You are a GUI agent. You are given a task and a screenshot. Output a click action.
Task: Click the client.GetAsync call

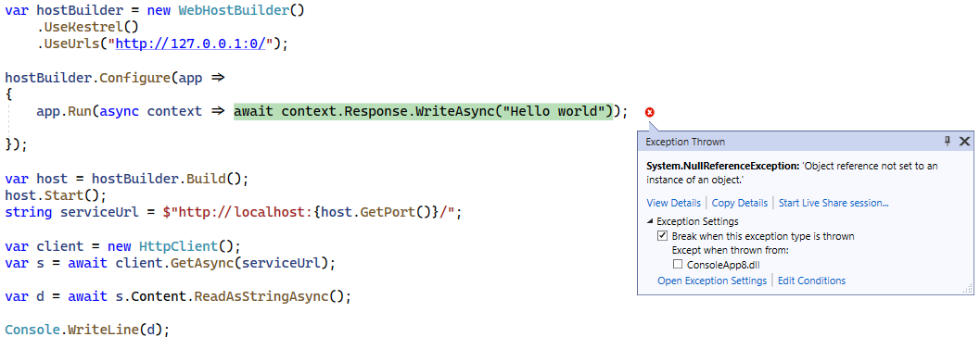tap(222, 262)
